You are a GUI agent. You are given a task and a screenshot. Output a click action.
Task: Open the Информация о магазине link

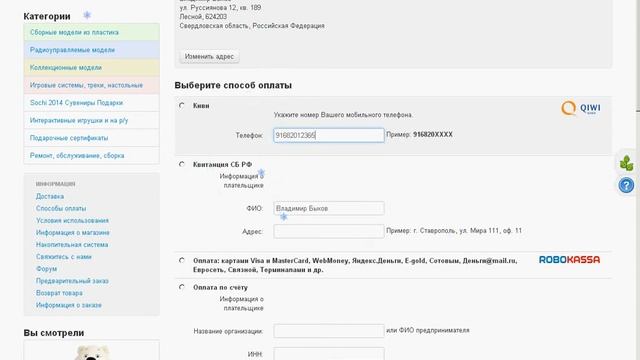[x=73, y=232]
